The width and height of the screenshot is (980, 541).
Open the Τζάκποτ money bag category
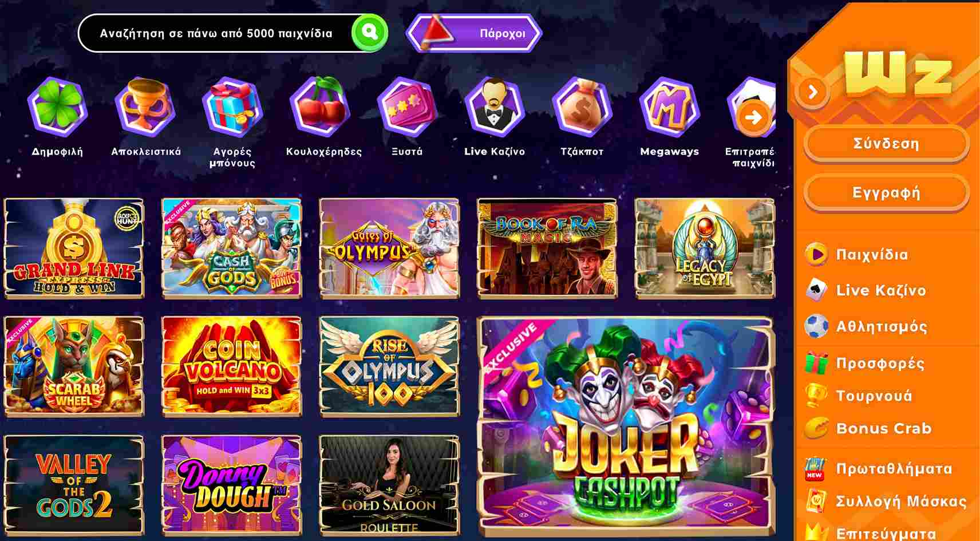pos(582,107)
